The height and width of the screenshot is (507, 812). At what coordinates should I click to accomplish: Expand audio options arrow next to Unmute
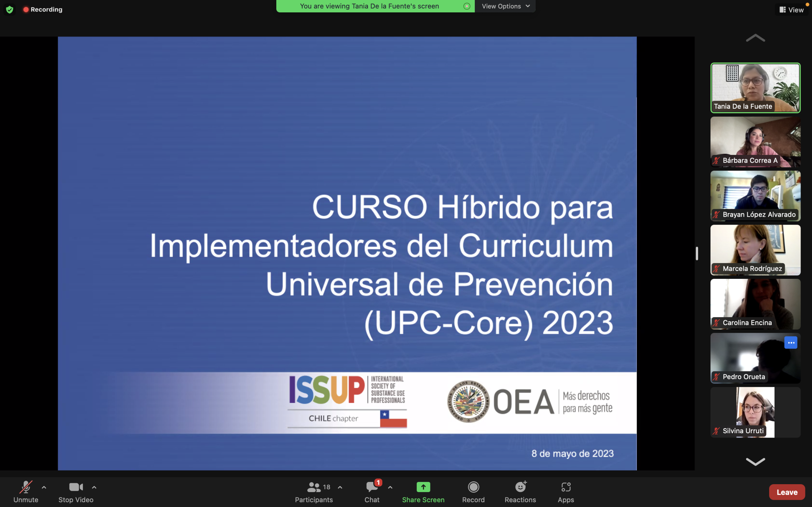tap(44, 487)
